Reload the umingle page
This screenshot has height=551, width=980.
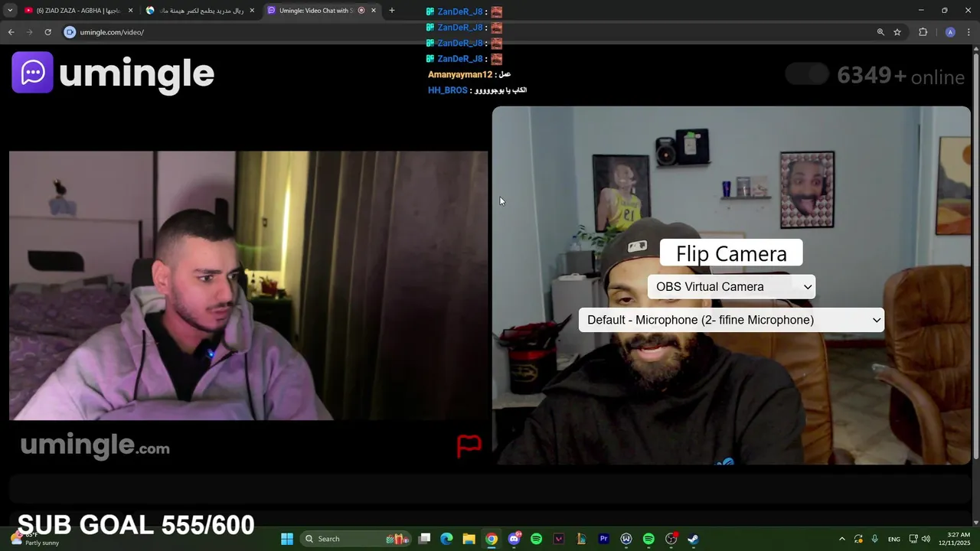click(47, 32)
